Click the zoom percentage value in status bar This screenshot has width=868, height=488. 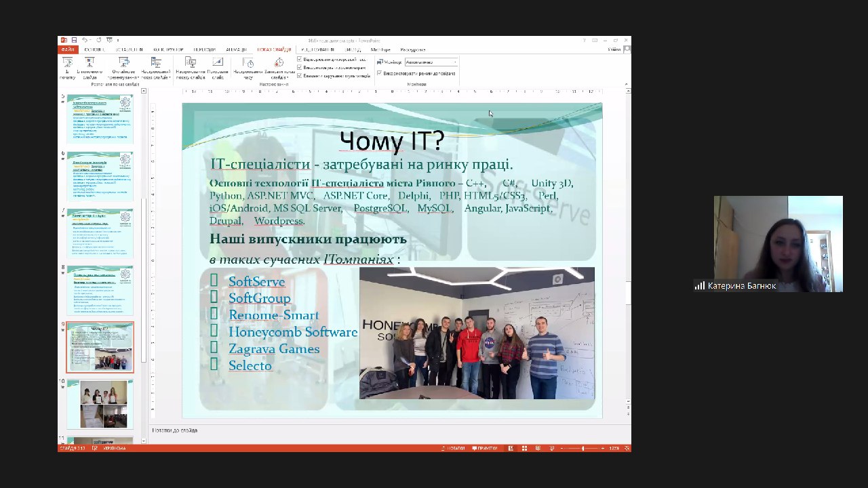click(614, 448)
